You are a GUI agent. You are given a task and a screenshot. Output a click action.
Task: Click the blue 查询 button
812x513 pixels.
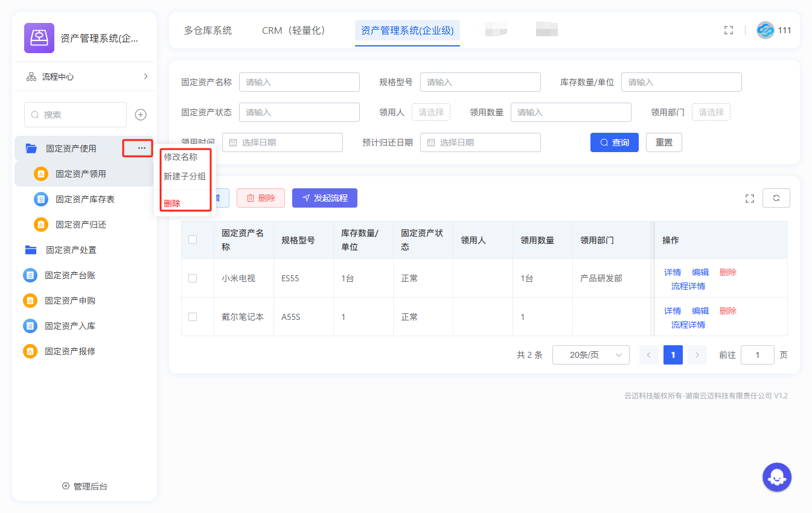point(614,142)
